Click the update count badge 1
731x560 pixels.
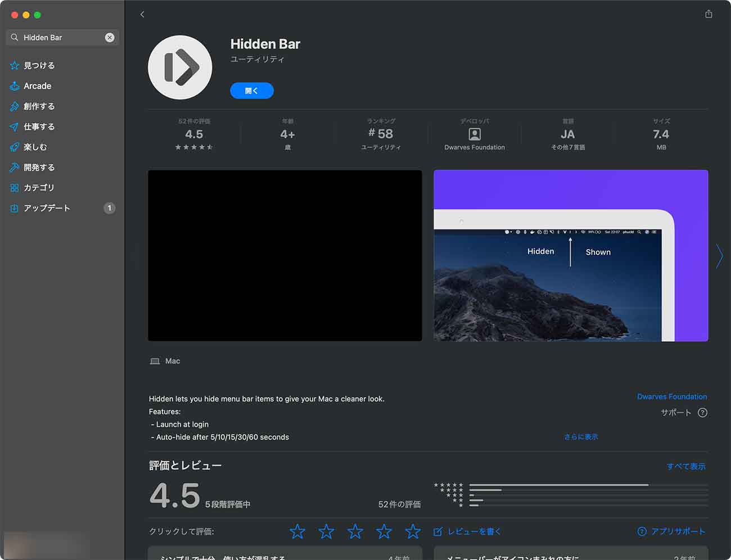(x=110, y=208)
